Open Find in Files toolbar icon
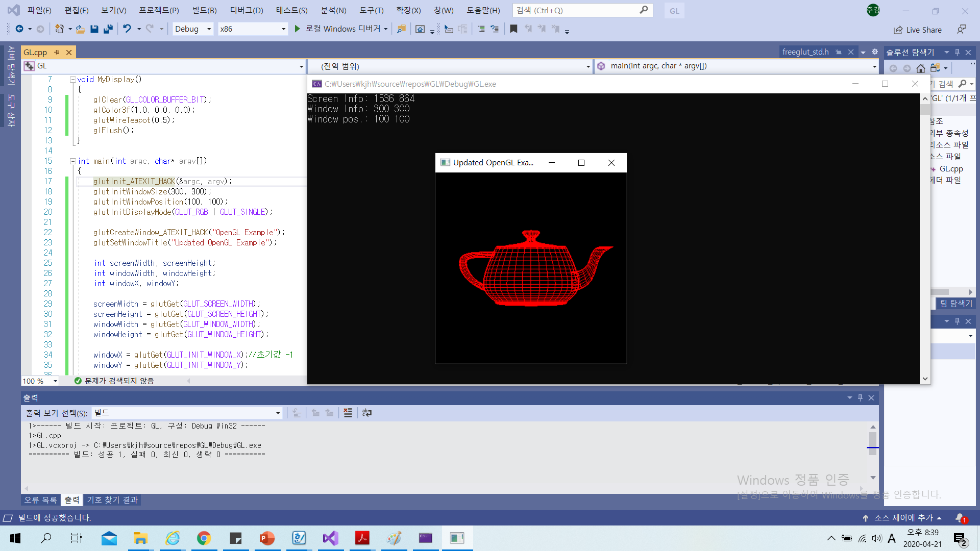 pos(401,29)
